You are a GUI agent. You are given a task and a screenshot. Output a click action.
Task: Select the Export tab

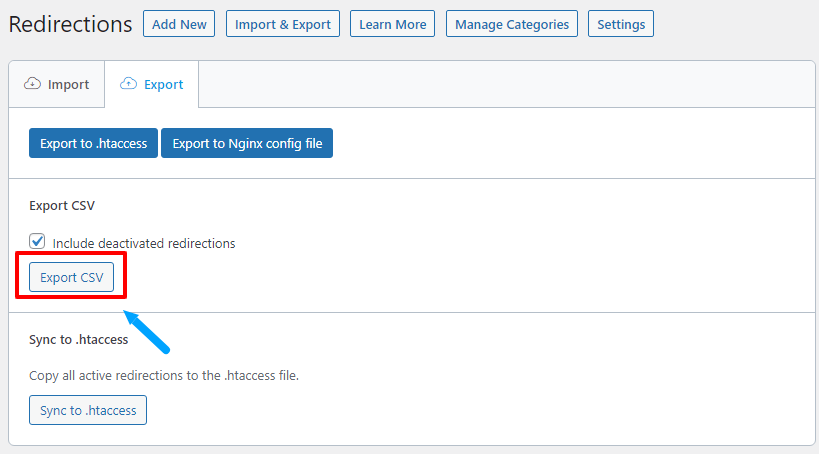pos(152,84)
